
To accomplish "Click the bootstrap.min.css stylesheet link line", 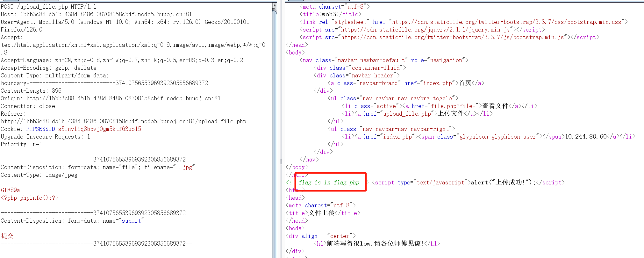I will 463,22.
